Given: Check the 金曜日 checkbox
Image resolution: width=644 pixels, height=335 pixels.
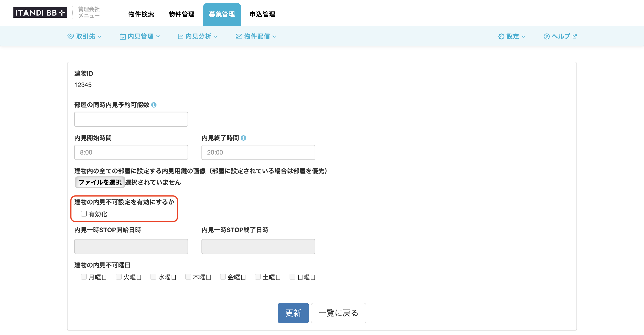Looking at the screenshot, I should coord(223,276).
